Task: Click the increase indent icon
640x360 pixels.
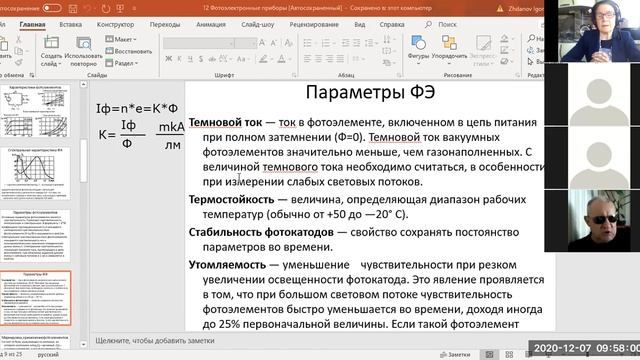Action: pos(356,43)
